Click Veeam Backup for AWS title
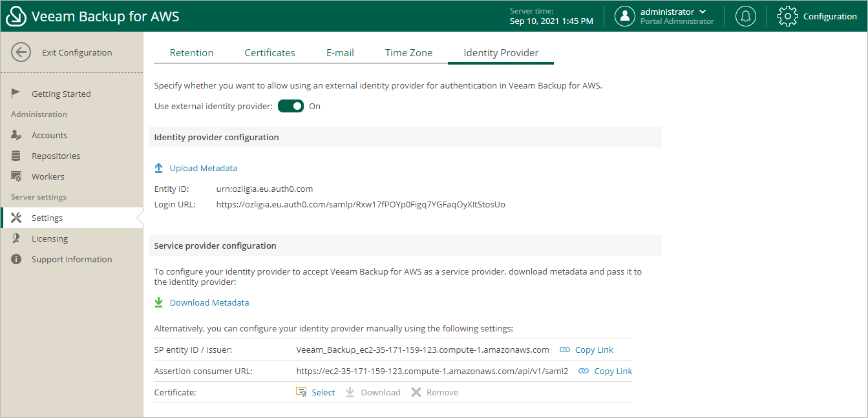Screen dimensions: 868x418 pyautogui.click(x=105, y=16)
